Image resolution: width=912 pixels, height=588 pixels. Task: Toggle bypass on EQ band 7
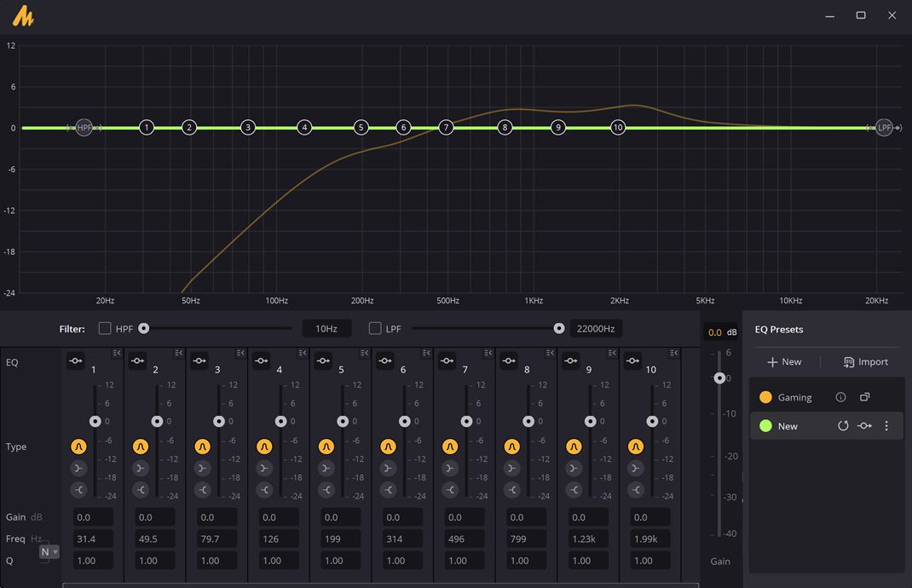tap(447, 361)
